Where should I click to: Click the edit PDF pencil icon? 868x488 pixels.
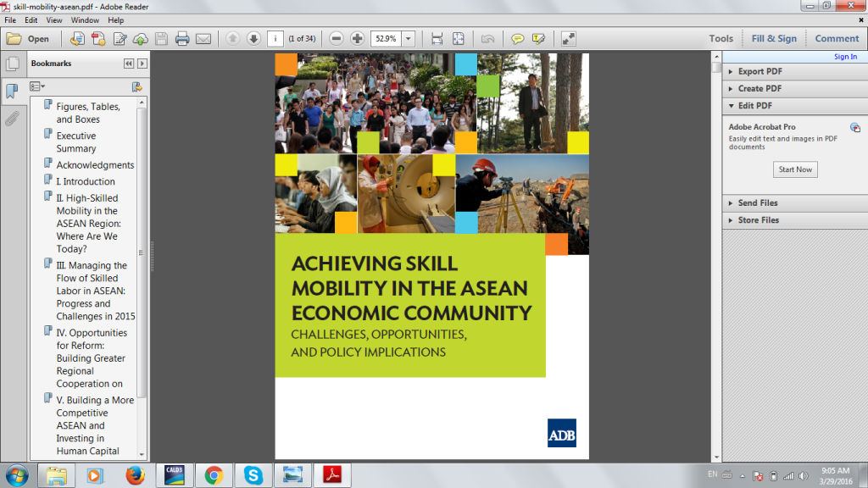(x=120, y=39)
